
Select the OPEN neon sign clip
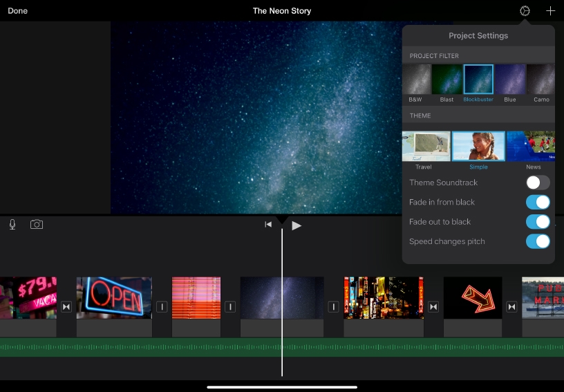114,298
